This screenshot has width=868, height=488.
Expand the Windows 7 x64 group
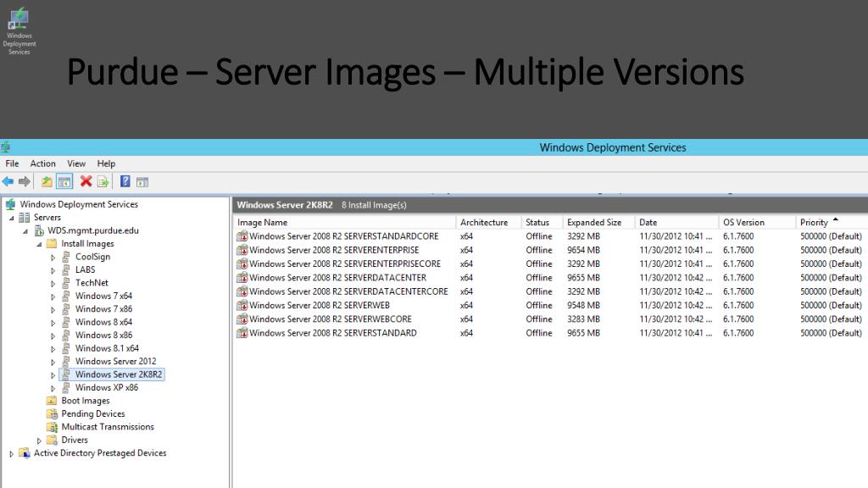click(53, 297)
